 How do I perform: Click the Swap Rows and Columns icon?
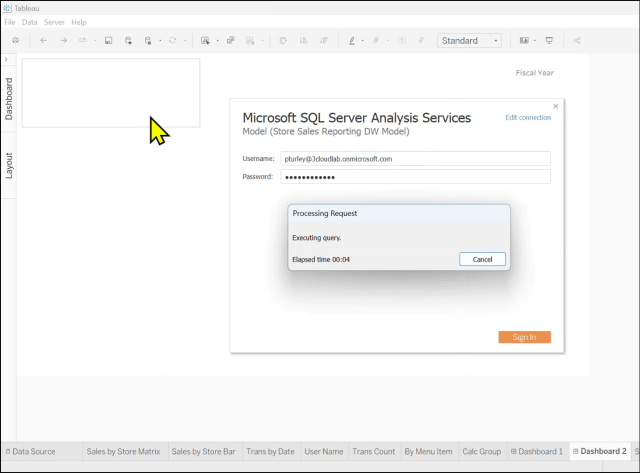pyautogui.click(x=283, y=40)
